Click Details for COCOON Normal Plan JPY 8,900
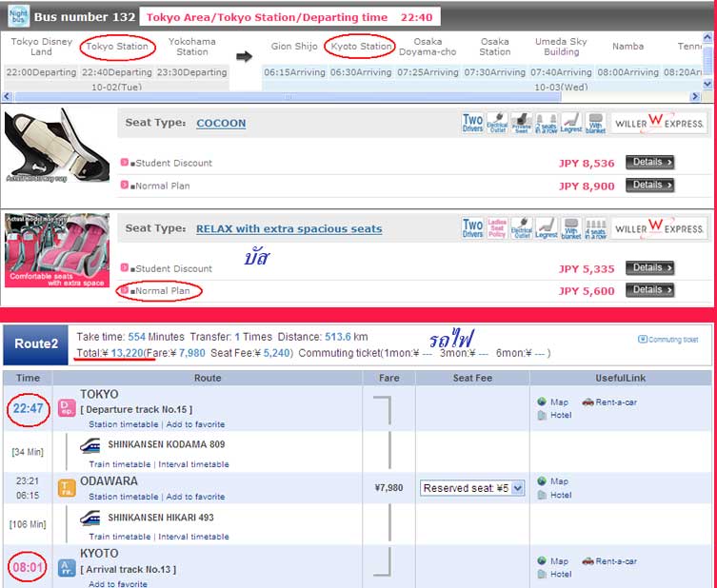This screenshot has width=717, height=588. pos(649,185)
